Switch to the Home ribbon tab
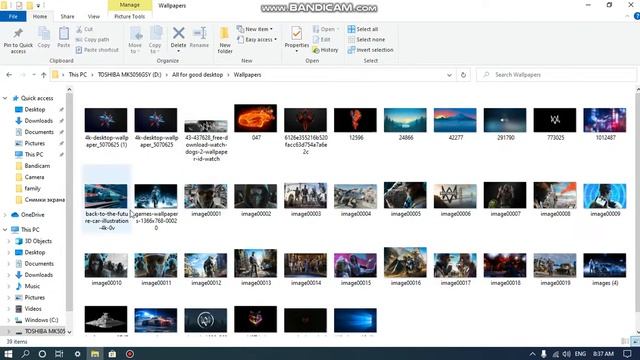Screen dimensions: 640x360 pos(40,16)
